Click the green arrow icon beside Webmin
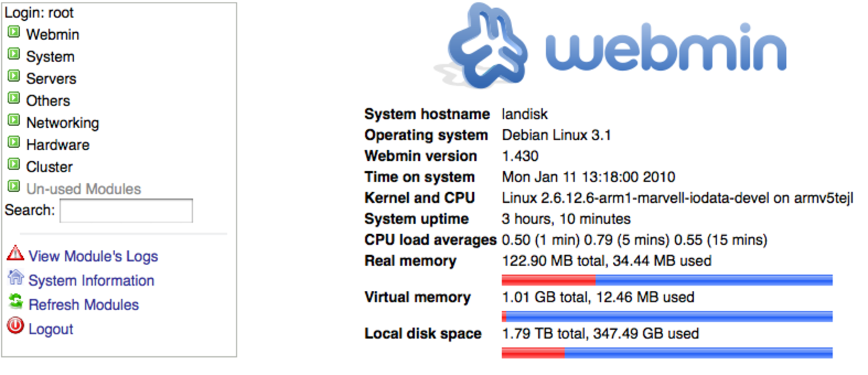Image resolution: width=868 pixels, height=375 pixels. pos(13,32)
